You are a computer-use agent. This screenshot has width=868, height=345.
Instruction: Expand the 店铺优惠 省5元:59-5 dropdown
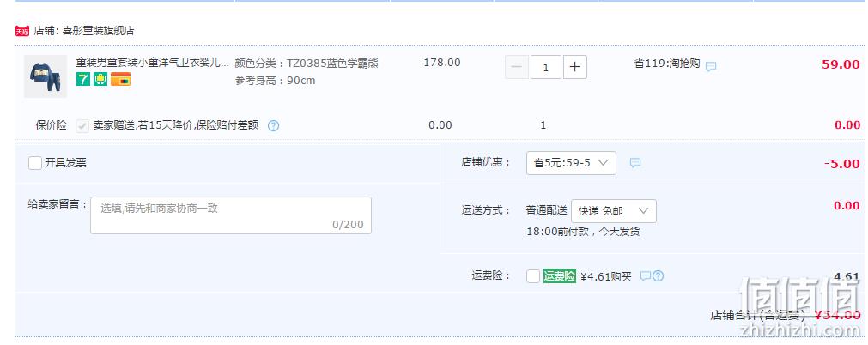pyautogui.click(x=571, y=163)
